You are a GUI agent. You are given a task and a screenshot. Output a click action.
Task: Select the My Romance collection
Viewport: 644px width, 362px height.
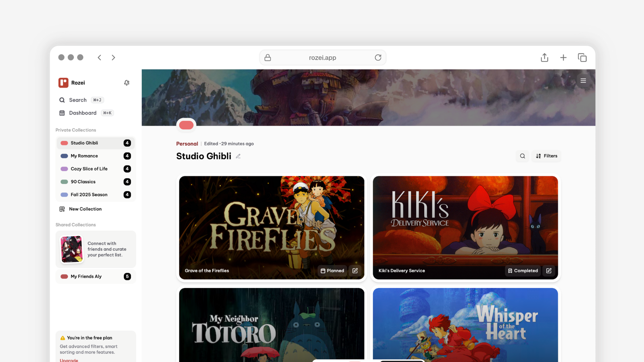84,156
